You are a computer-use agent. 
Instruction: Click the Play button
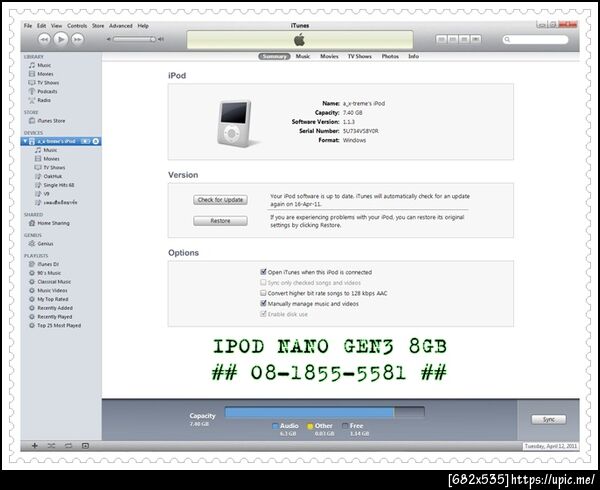(x=60, y=39)
